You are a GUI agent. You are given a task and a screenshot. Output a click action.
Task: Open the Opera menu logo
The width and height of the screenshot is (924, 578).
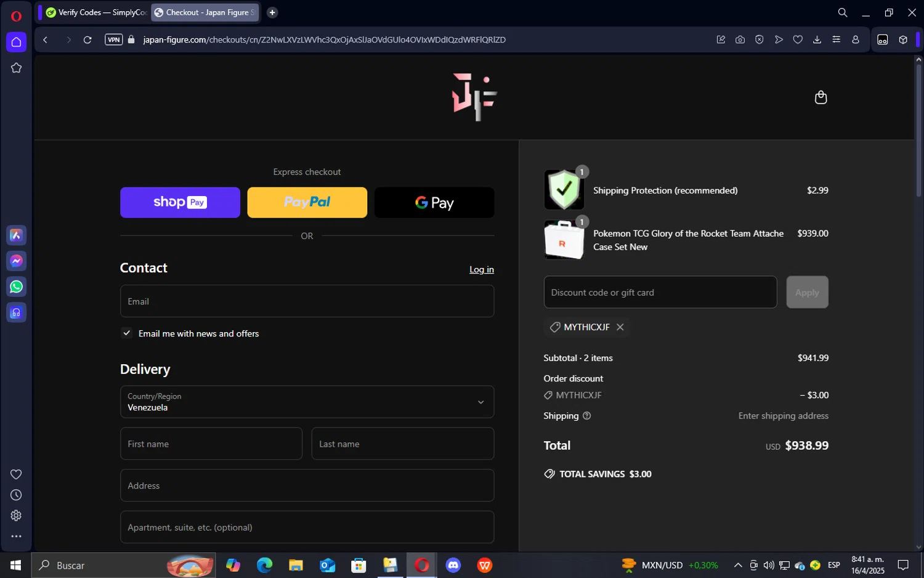coord(17,16)
